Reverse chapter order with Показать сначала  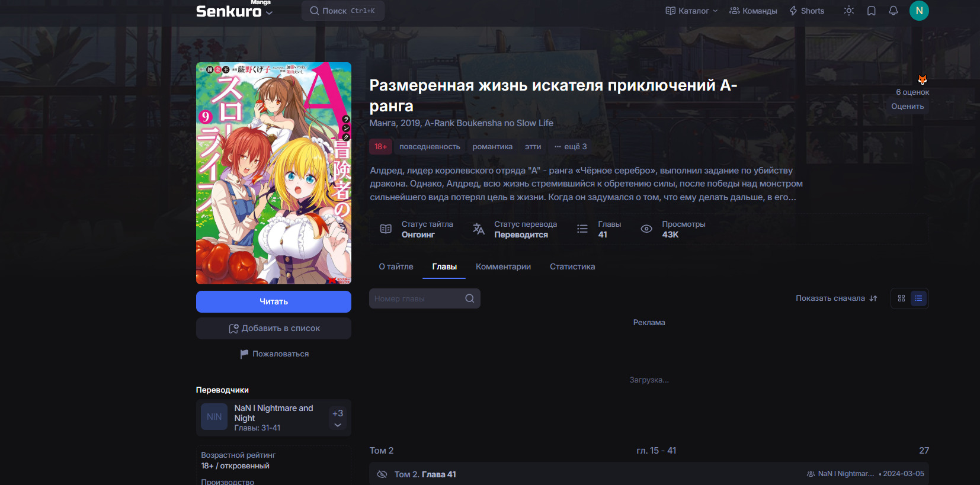(x=836, y=298)
